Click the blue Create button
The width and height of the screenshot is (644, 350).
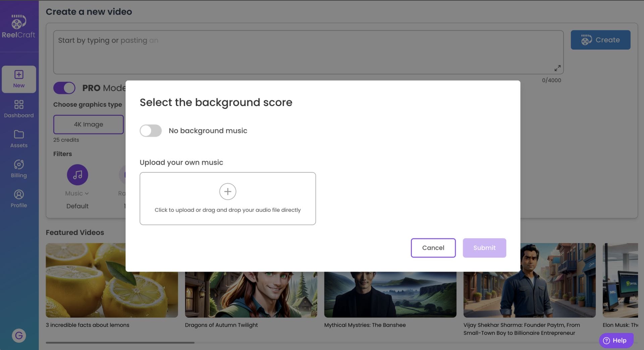click(600, 40)
